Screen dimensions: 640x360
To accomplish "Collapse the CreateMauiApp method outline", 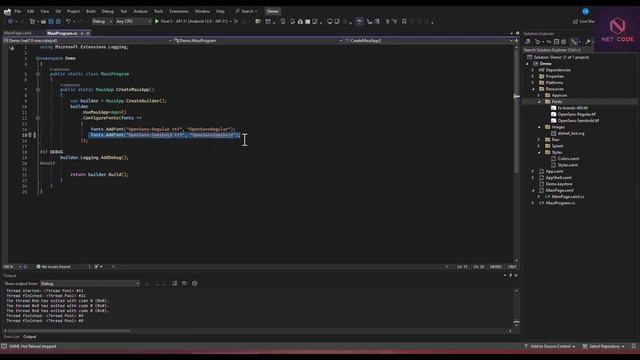I will tap(38, 90).
